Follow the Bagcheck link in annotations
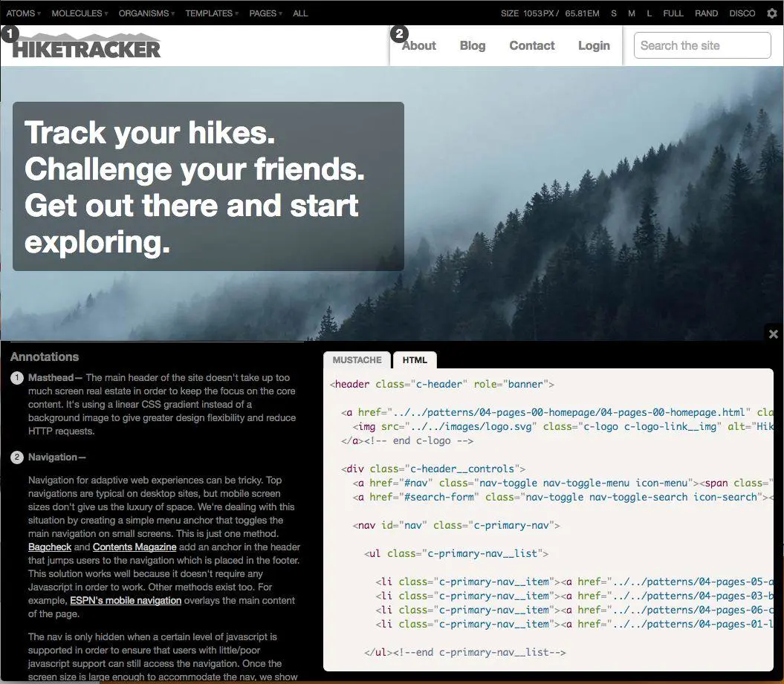This screenshot has width=784, height=684. click(x=50, y=547)
